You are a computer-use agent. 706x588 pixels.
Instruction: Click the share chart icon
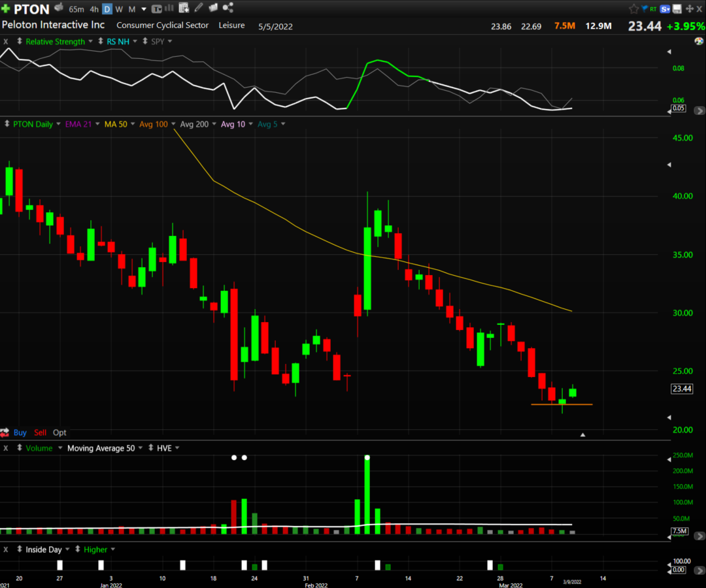tap(228, 8)
